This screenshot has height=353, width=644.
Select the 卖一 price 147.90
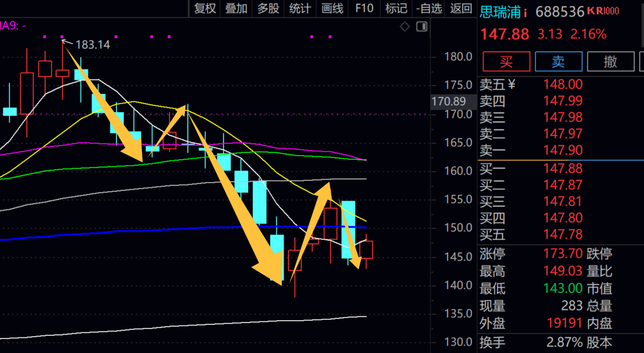click(x=563, y=150)
